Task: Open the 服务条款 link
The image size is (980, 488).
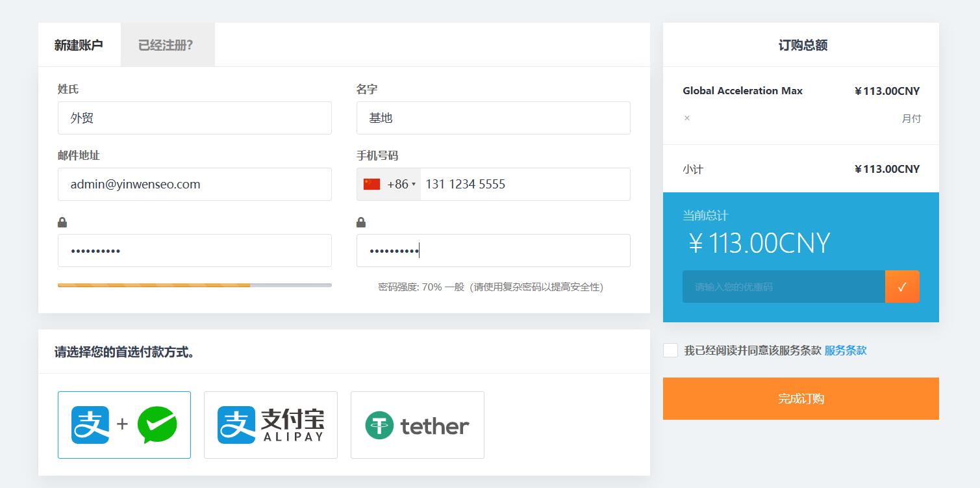Action: [846, 350]
